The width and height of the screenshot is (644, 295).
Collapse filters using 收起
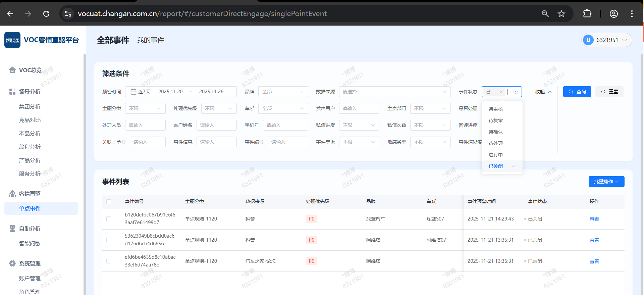543,92
